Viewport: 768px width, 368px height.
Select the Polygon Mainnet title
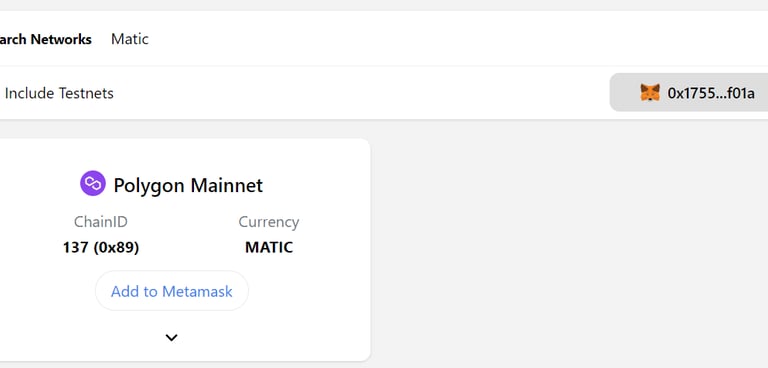188,185
